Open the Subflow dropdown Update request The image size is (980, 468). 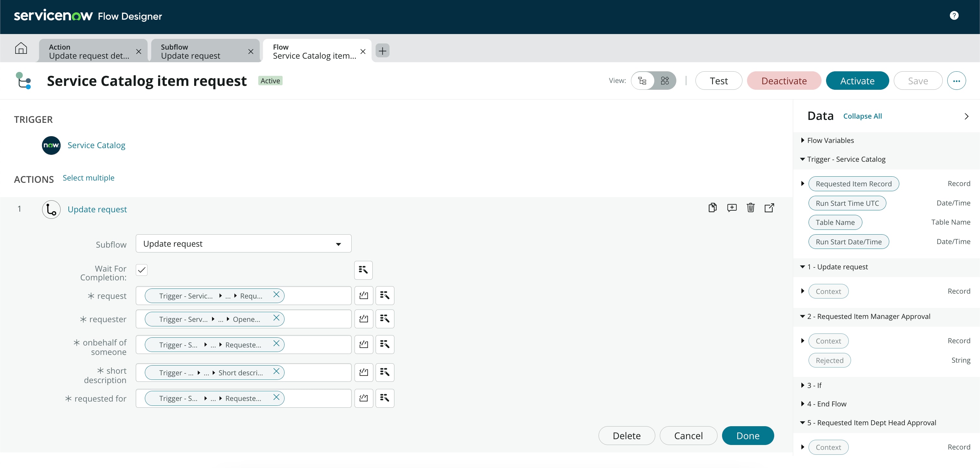[243, 244]
